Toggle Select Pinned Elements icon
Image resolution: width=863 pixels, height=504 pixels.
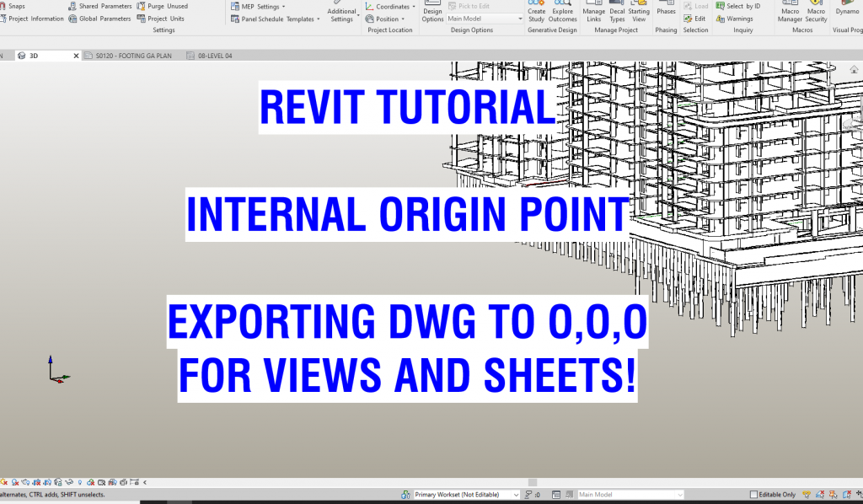click(x=834, y=495)
